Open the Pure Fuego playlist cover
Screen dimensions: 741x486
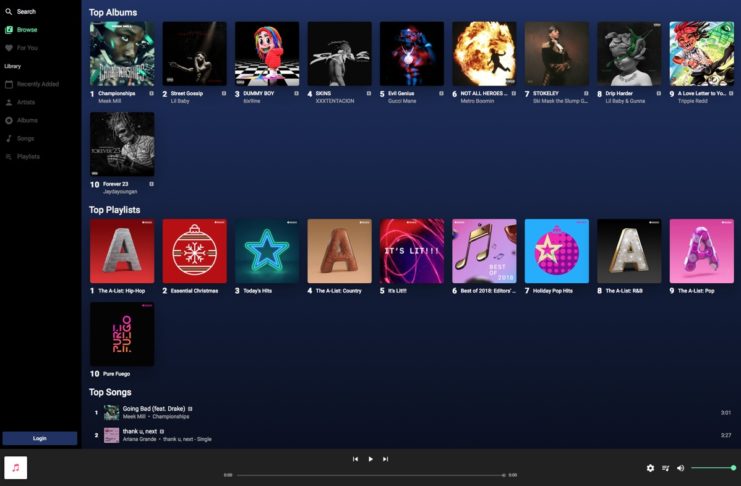122,334
